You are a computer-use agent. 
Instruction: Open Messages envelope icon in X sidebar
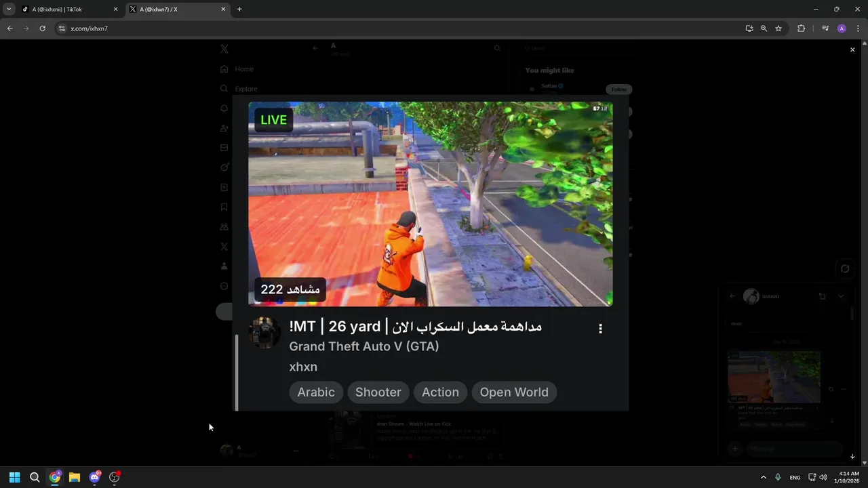point(224,148)
